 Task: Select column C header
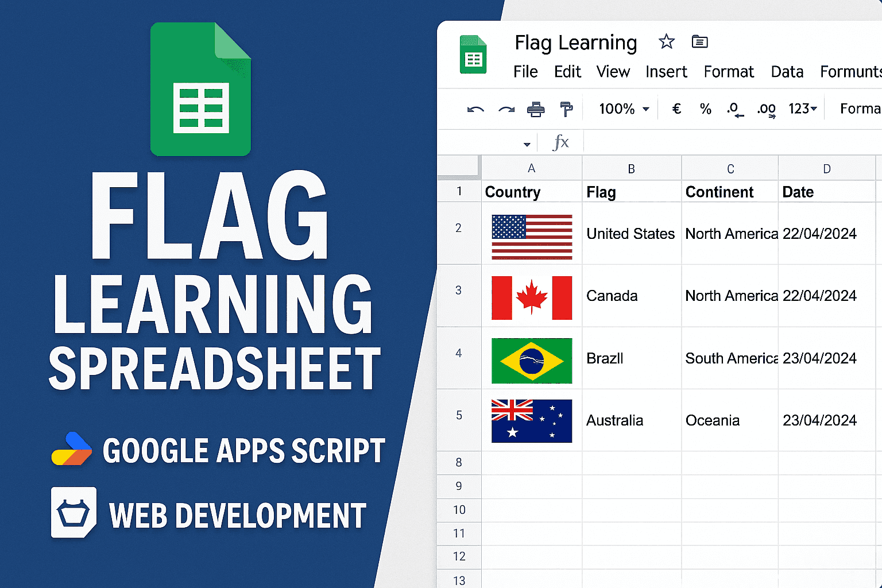[730, 169]
